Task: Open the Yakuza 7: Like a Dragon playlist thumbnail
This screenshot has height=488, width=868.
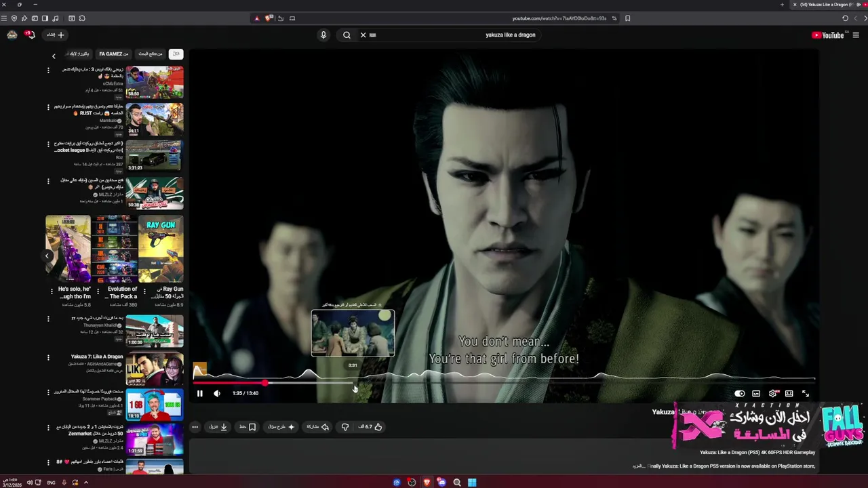Action: point(155,369)
